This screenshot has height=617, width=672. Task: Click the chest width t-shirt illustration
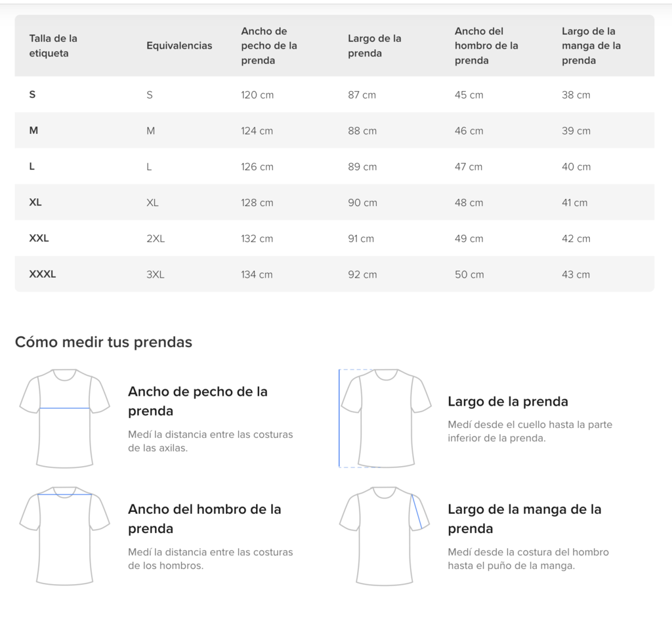(65, 418)
